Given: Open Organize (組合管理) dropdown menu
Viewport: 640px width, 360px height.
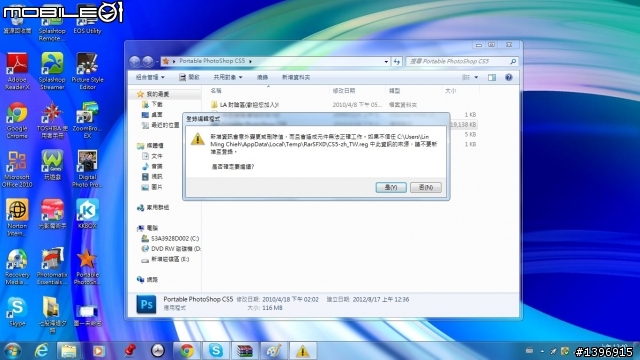Looking at the screenshot, I should click(150, 77).
